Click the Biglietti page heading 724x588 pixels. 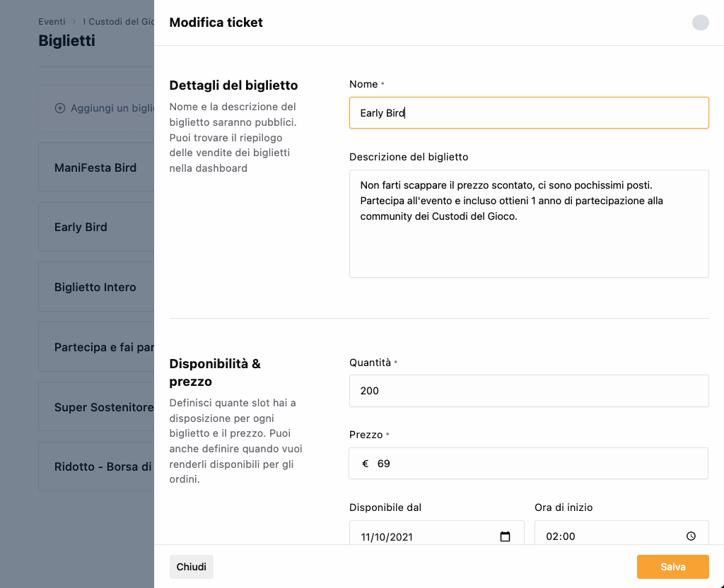tap(66, 40)
